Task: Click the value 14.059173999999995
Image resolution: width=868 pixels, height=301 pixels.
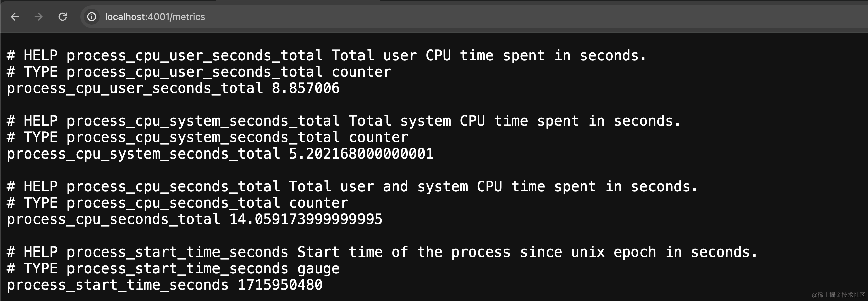Action: coord(306,219)
